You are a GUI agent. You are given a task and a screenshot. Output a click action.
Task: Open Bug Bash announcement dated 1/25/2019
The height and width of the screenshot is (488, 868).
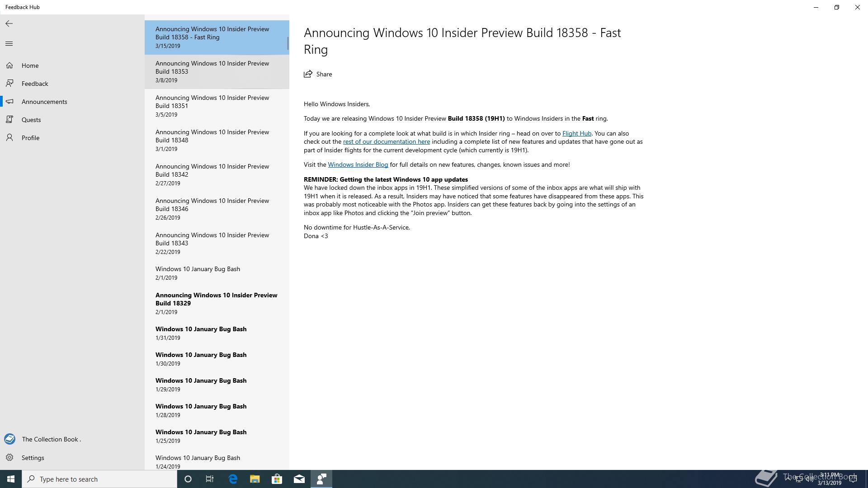[217, 436]
